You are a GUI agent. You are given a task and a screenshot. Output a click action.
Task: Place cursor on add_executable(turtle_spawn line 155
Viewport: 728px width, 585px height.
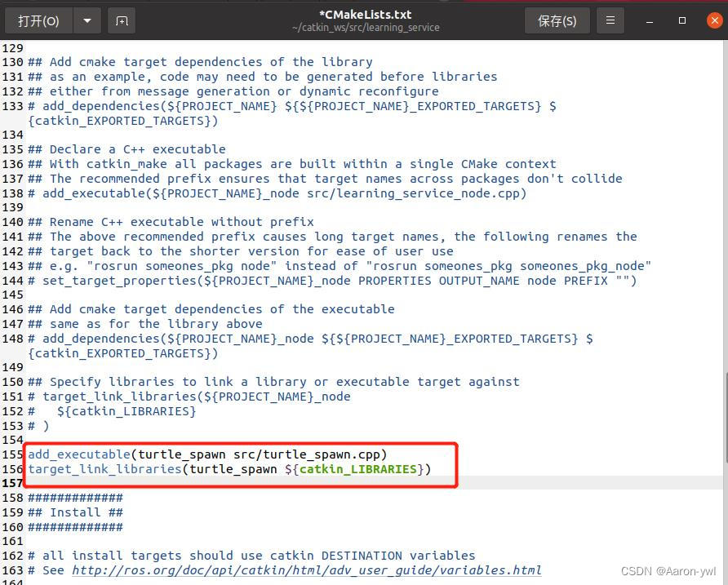pos(207,454)
